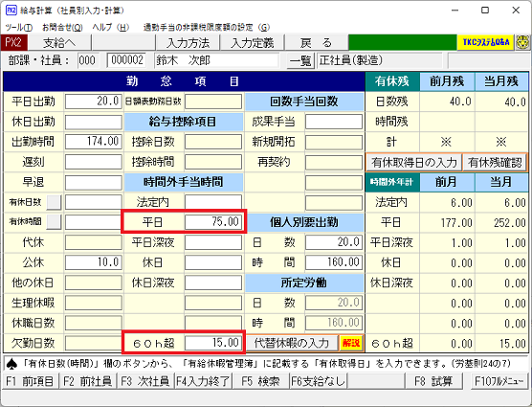Click 入力方法 toolbar button
Screen dimensions: 532x407
click(x=188, y=43)
